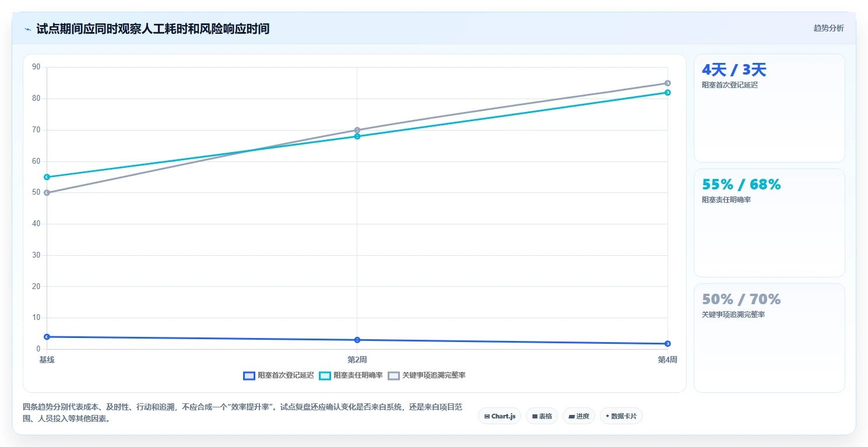
Task: Click the 基线 x-axis label
Action: pos(47,360)
